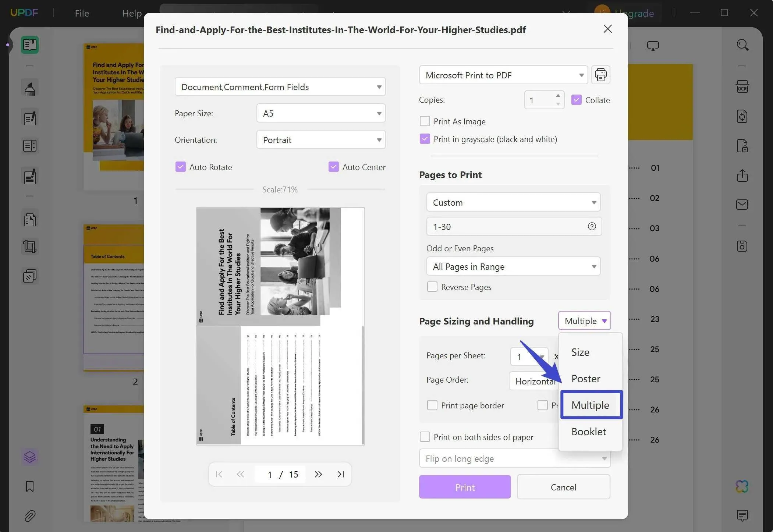Toggle Print in grayscale checkbox
The height and width of the screenshot is (532, 773).
point(425,139)
